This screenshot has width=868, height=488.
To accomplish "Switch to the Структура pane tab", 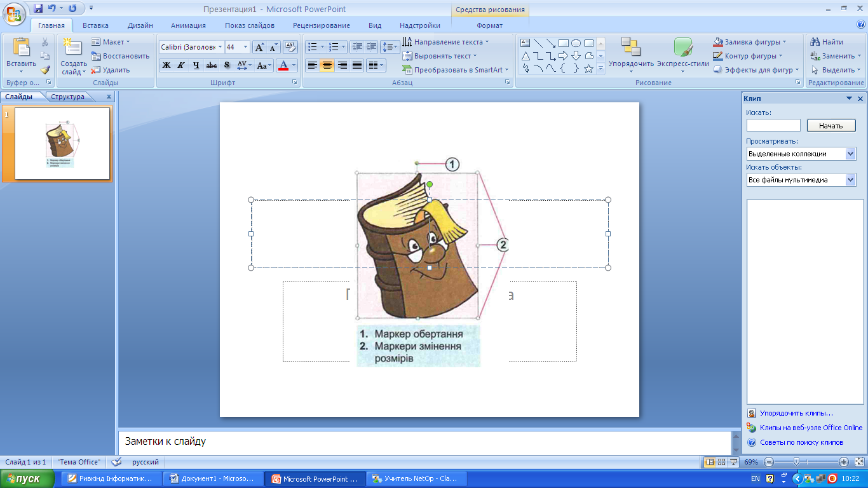I will point(68,97).
